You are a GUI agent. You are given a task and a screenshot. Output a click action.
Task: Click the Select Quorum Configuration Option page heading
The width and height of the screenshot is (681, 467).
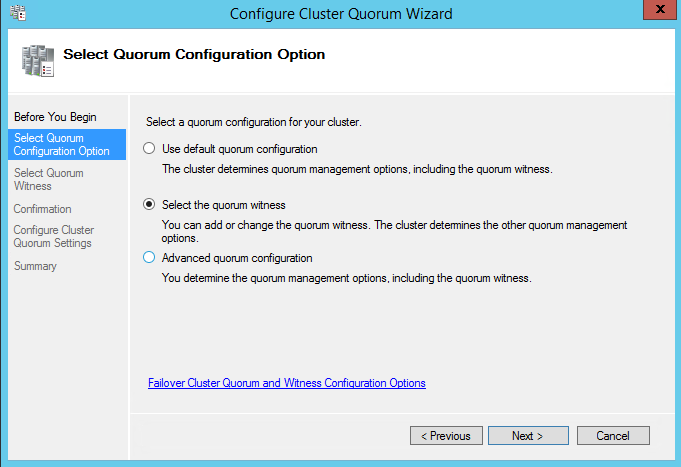194,54
